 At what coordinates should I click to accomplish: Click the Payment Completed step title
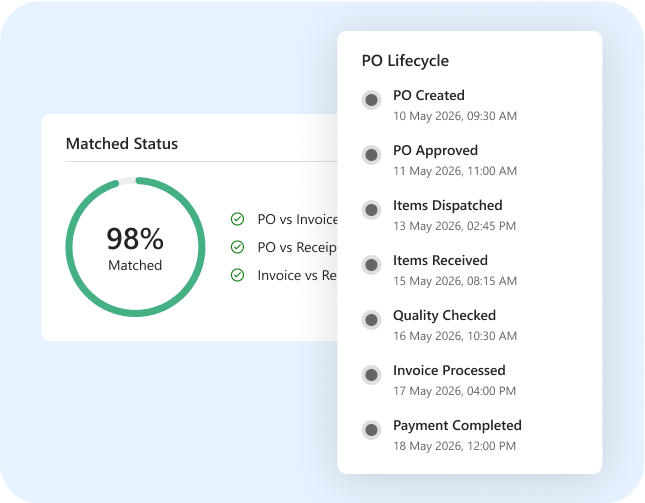click(457, 426)
